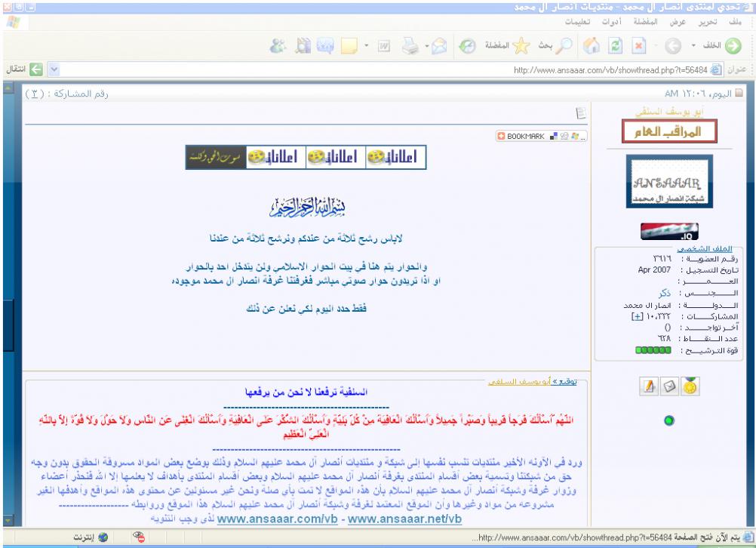The image size is (756, 548).
Task: Click the ANSAAAR avatar image
Action: tap(668, 180)
